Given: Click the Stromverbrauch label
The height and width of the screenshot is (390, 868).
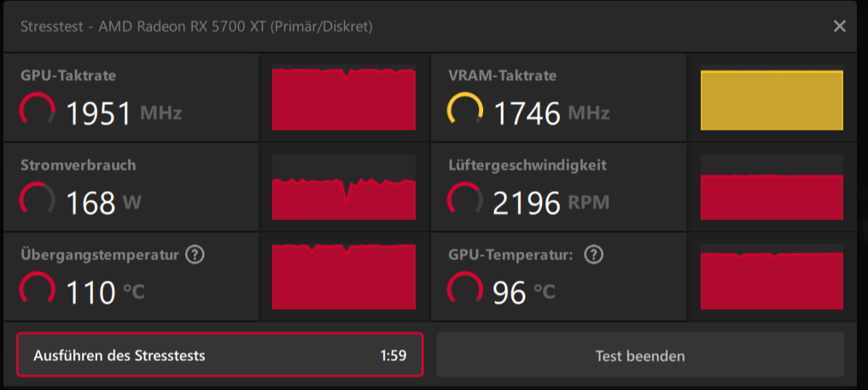Looking at the screenshot, I should (x=78, y=165).
